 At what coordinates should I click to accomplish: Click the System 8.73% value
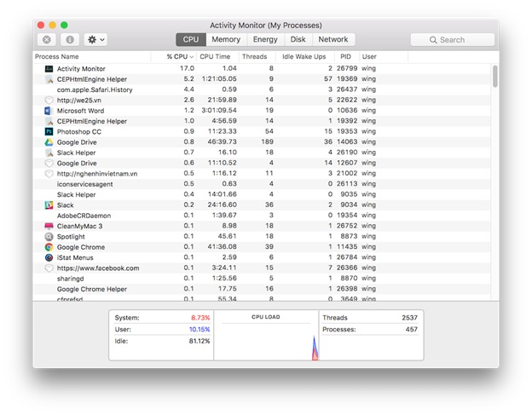click(200, 318)
